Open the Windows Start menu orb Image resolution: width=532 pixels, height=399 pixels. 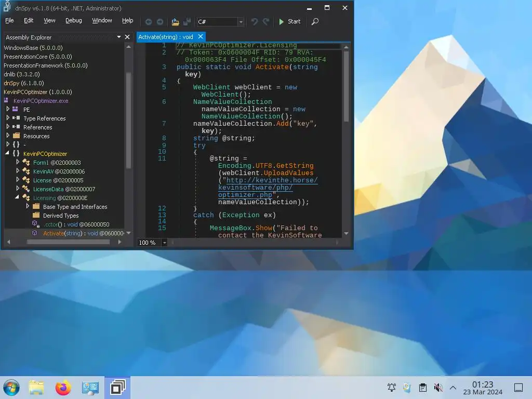tap(11, 388)
